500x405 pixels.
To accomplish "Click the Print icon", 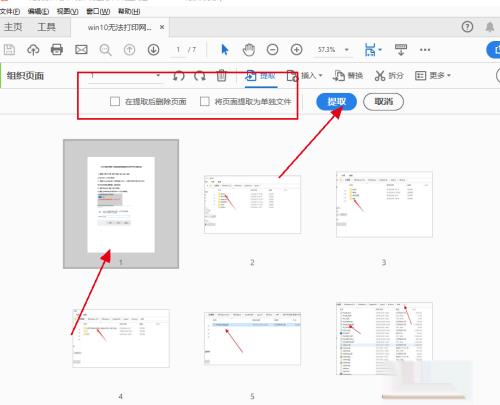I will click(57, 50).
